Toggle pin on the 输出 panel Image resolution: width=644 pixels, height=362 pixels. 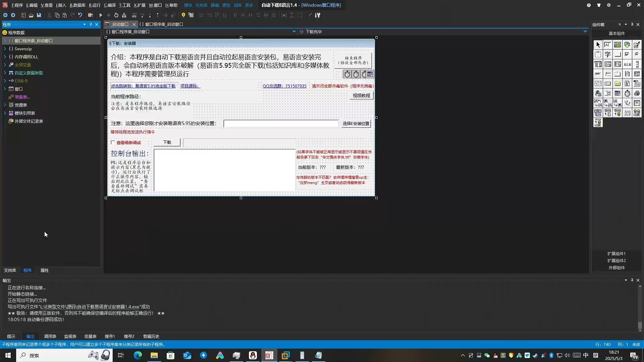coord(632,280)
